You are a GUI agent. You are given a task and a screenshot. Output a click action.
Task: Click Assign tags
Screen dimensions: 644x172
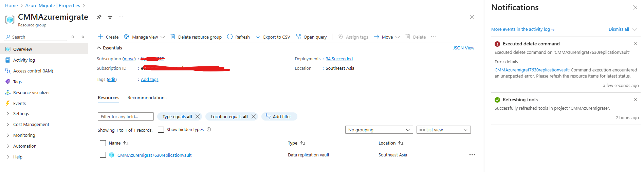[x=353, y=37]
